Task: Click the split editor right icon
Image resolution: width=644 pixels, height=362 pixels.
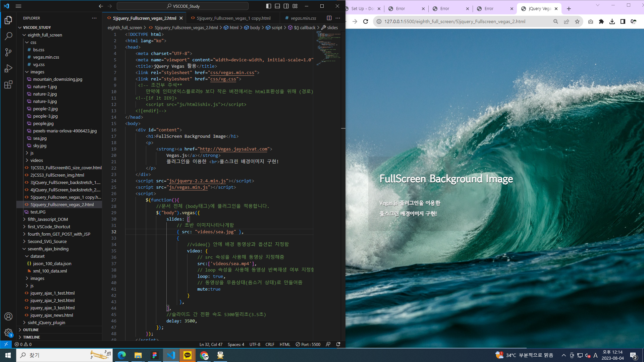Action: (x=329, y=18)
